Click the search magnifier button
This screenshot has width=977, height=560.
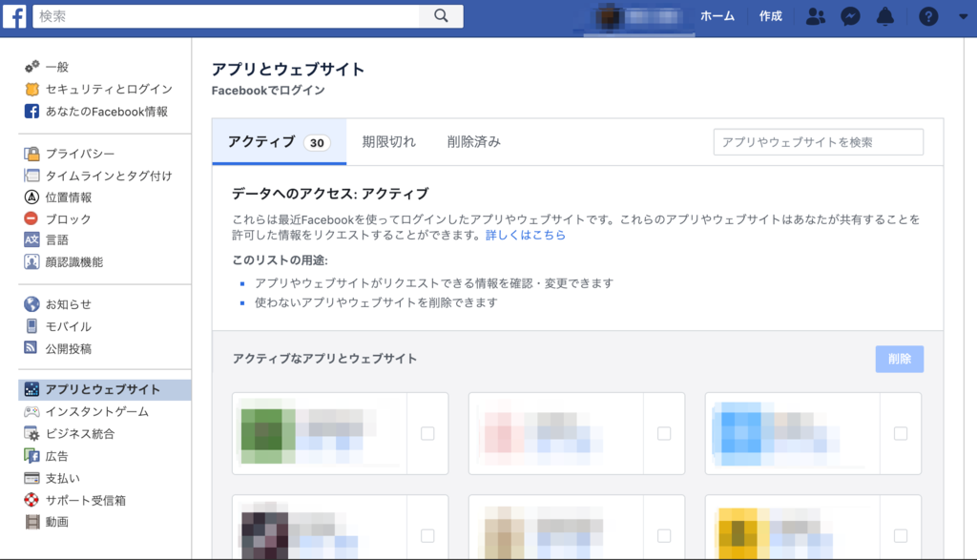coord(441,16)
